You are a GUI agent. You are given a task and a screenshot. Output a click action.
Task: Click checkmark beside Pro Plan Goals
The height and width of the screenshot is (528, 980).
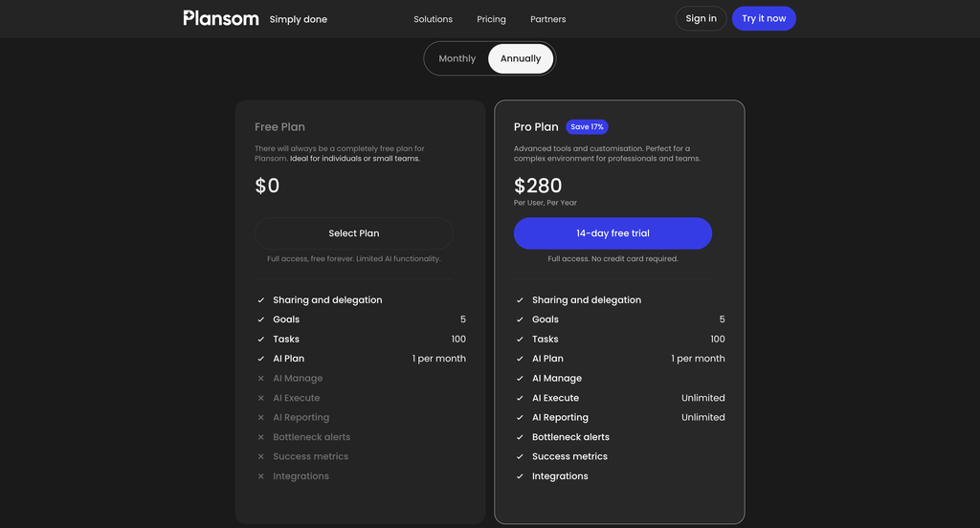(x=520, y=319)
